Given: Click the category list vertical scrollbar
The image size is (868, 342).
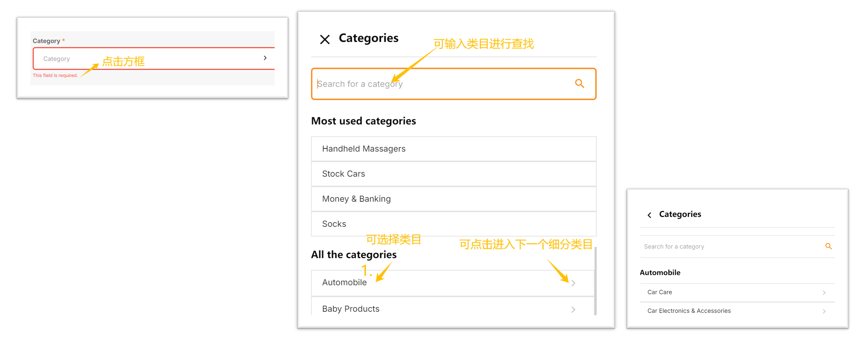Looking at the screenshot, I should (x=595, y=281).
